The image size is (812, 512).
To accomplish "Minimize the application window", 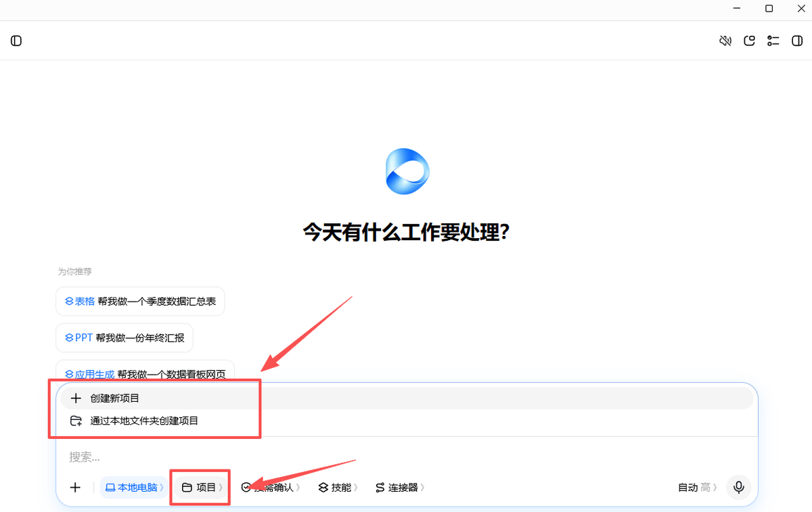I will (738, 8).
